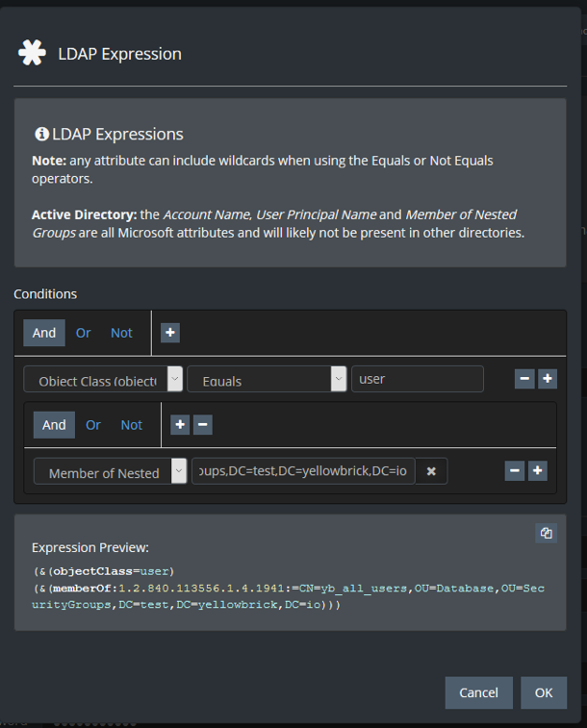
Task: Switch the top-level group to Or
Action: click(x=84, y=333)
